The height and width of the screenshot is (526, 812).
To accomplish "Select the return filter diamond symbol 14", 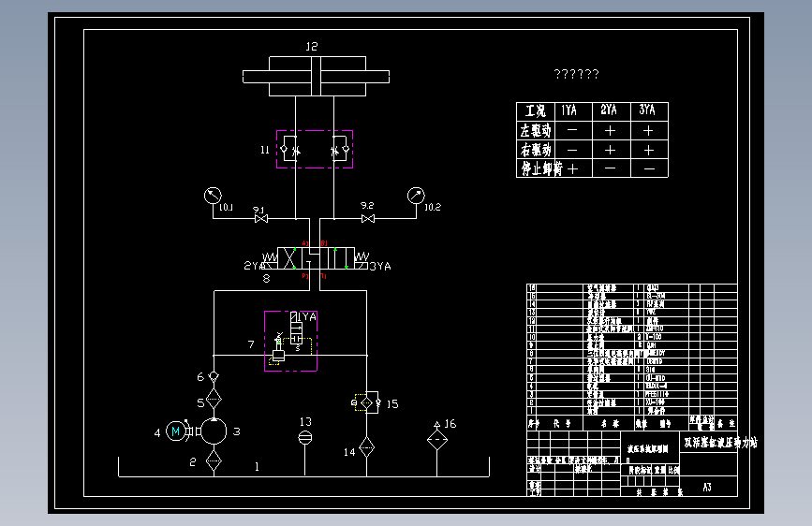I will (x=366, y=446).
